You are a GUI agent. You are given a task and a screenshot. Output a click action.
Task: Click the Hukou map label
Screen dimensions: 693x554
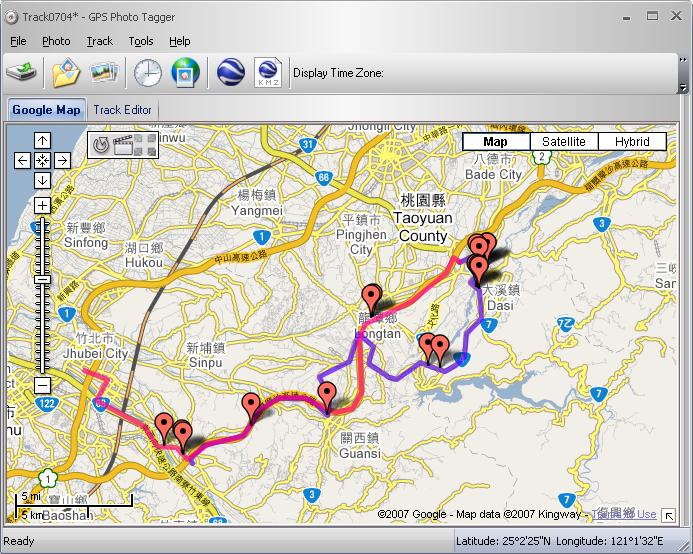tap(144, 255)
